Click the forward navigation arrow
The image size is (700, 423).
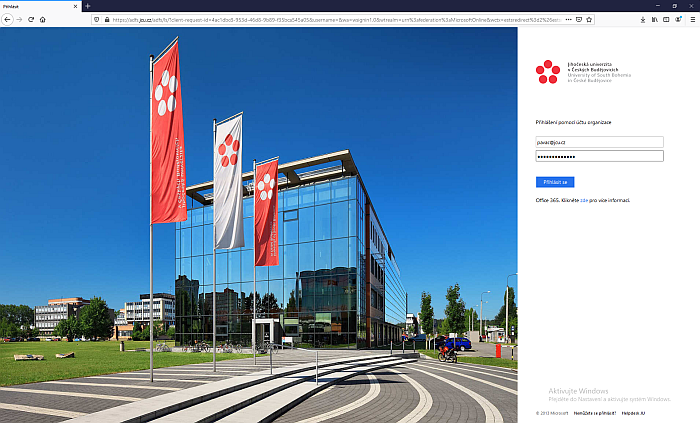tap(19, 20)
